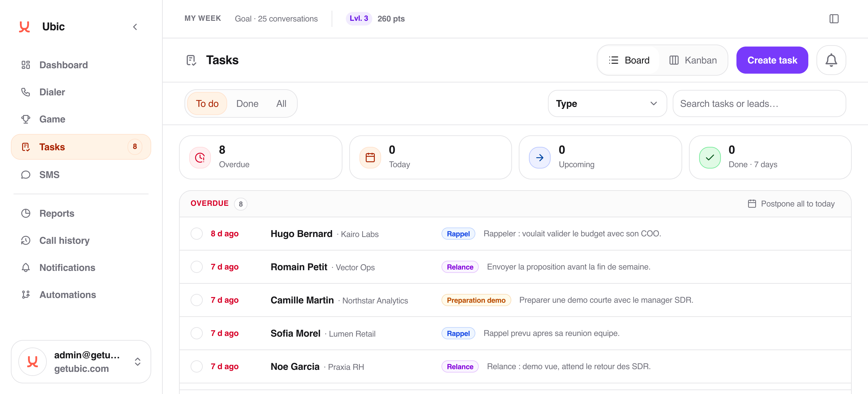The image size is (868, 394).
Task: Click the Rappel tag on Hugo Bernard row
Action: pos(458,234)
